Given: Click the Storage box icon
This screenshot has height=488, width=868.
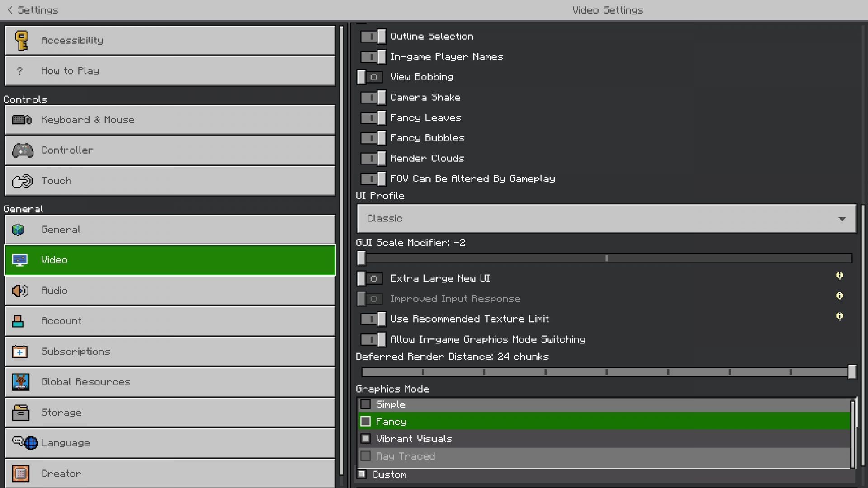Looking at the screenshot, I should point(20,413).
